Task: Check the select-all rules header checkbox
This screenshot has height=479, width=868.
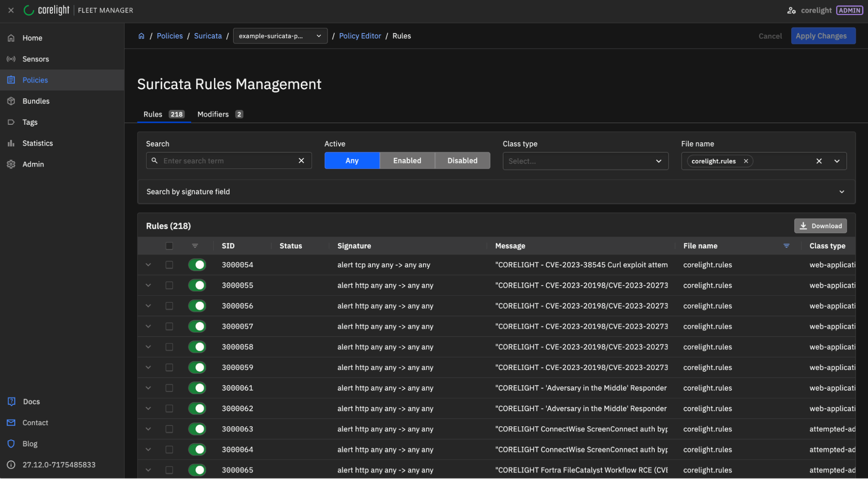Action: pyautogui.click(x=169, y=246)
